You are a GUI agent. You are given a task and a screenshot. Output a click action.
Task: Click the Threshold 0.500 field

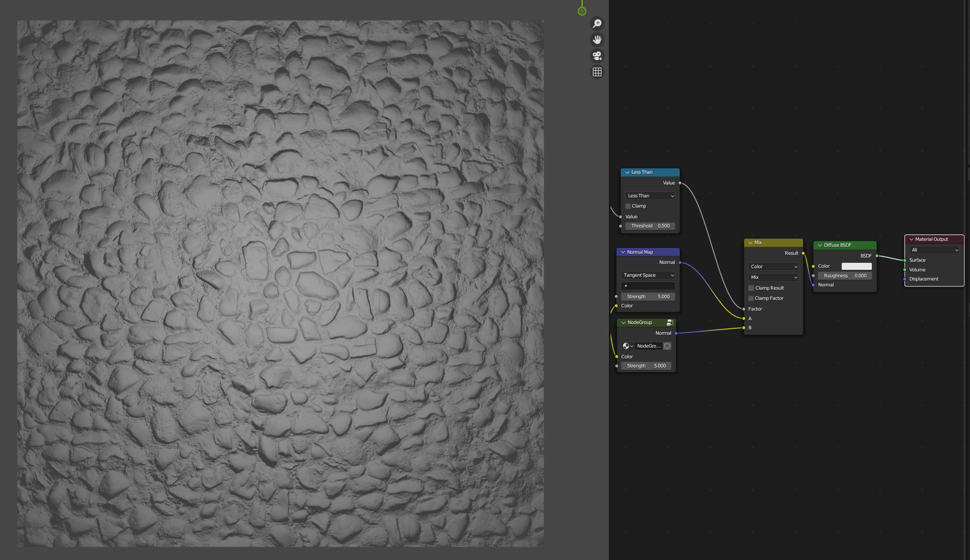[650, 226]
